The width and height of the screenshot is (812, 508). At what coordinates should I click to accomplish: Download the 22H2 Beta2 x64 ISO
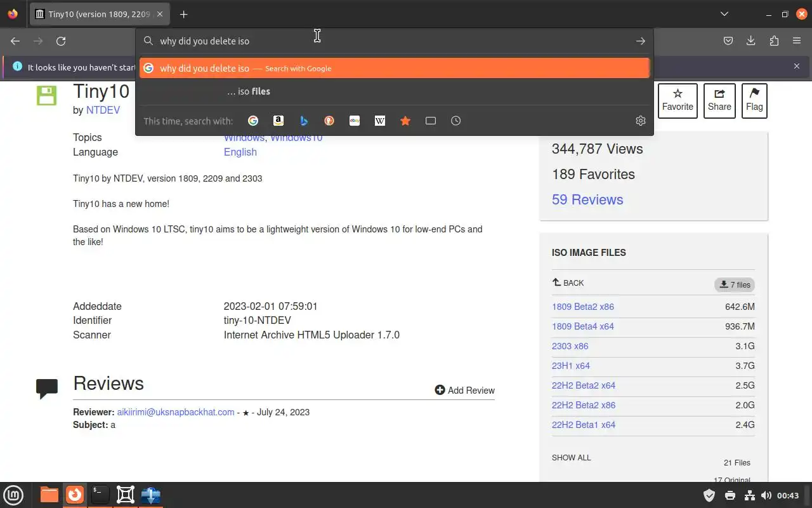(x=584, y=385)
